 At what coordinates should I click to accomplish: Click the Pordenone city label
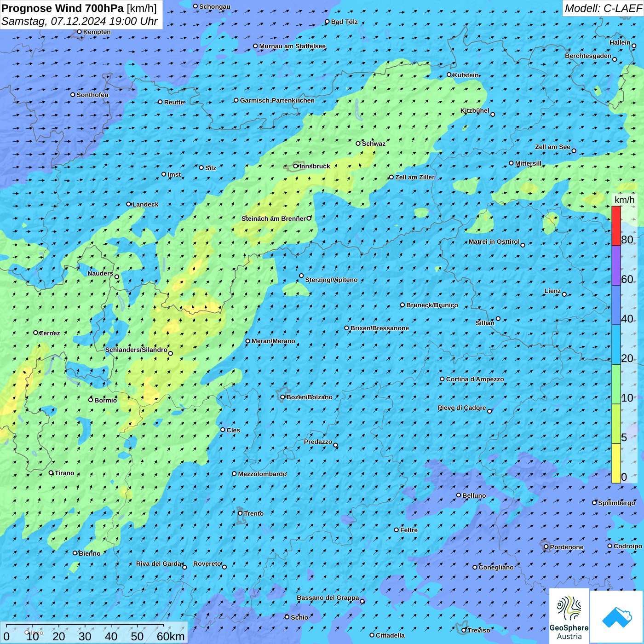point(567,547)
